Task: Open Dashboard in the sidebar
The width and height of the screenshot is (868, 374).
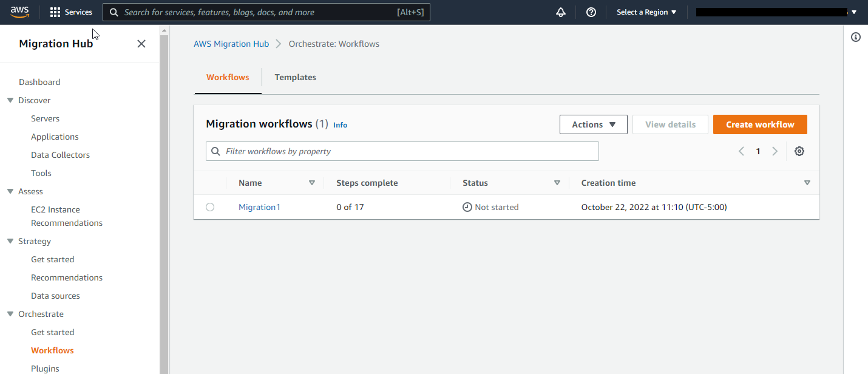Action: [x=39, y=82]
